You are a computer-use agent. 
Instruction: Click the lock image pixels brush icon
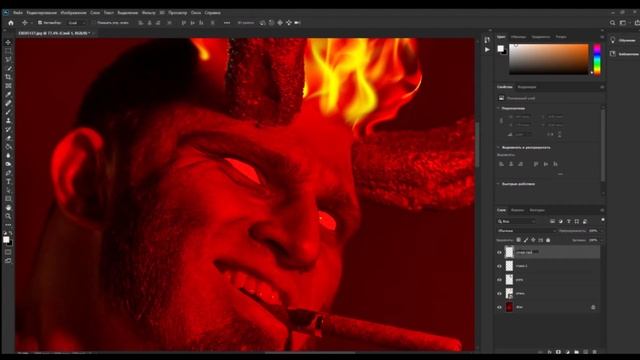click(526, 240)
